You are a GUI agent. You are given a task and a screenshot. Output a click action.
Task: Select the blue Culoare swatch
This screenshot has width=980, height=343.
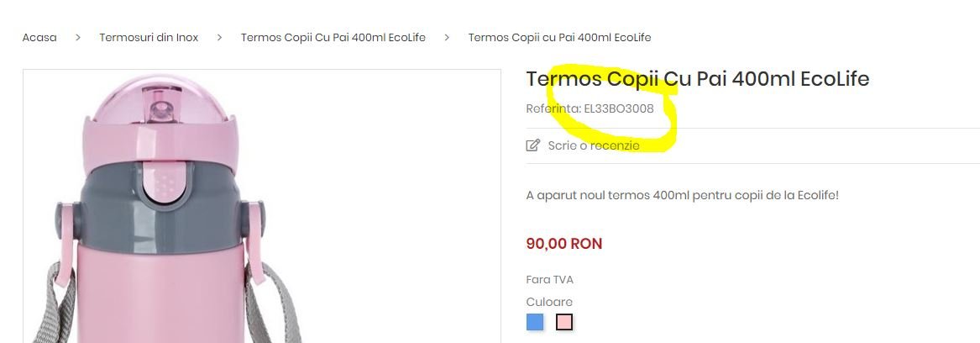[535, 322]
